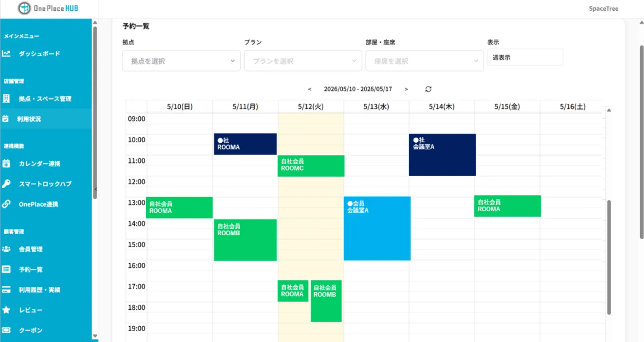
Task: Click the list icon for 予約一覧
Action: (x=6, y=269)
